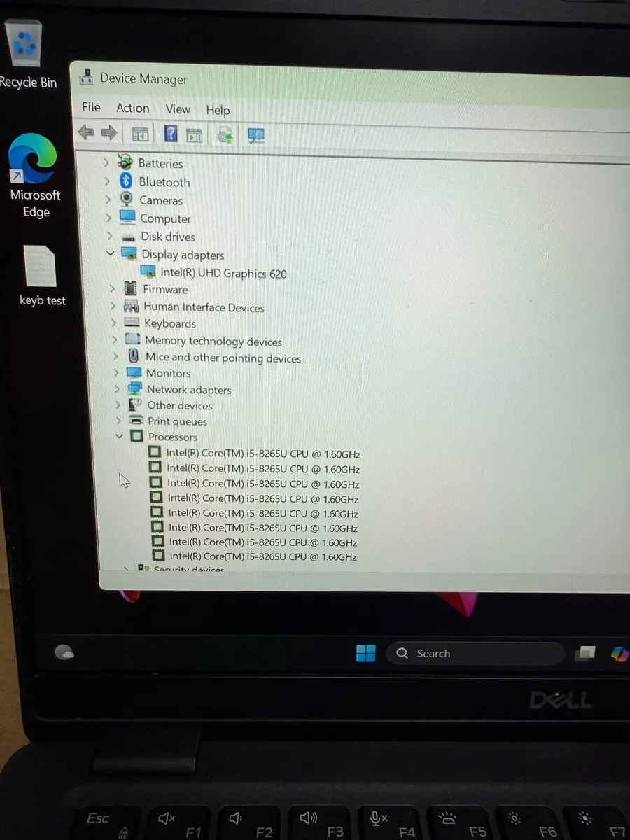Click the Properties pane toolbar icon
630x840 pixels.
click(x=194, y=135)
